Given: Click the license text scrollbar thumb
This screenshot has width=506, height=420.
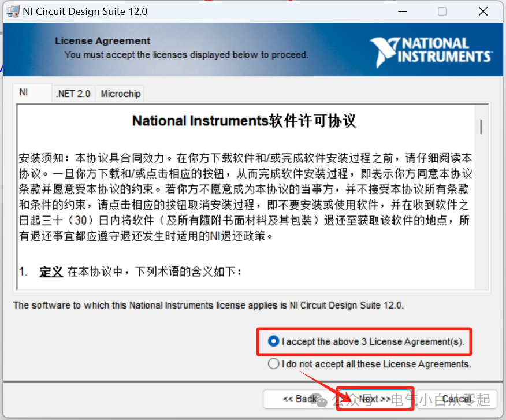Looking at the screenshot, I should coord(481,127).
